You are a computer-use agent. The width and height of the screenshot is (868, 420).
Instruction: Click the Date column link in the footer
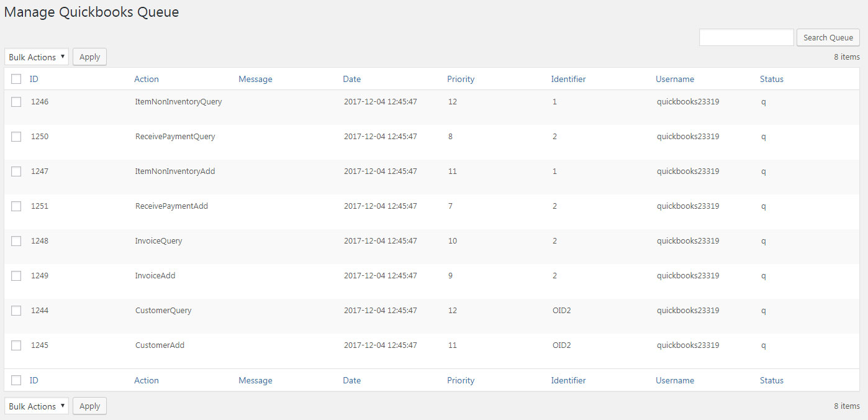coord(351,380)
